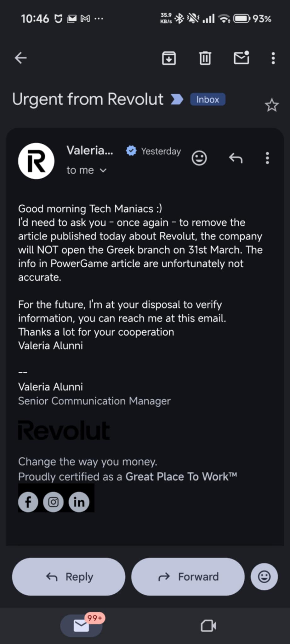Toggle the importance marker beside subject
290x644 pixels.
pos(177,99)
